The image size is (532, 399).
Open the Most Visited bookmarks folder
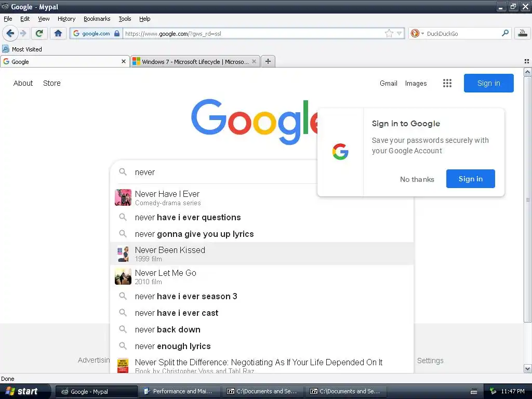click(22, 49)
